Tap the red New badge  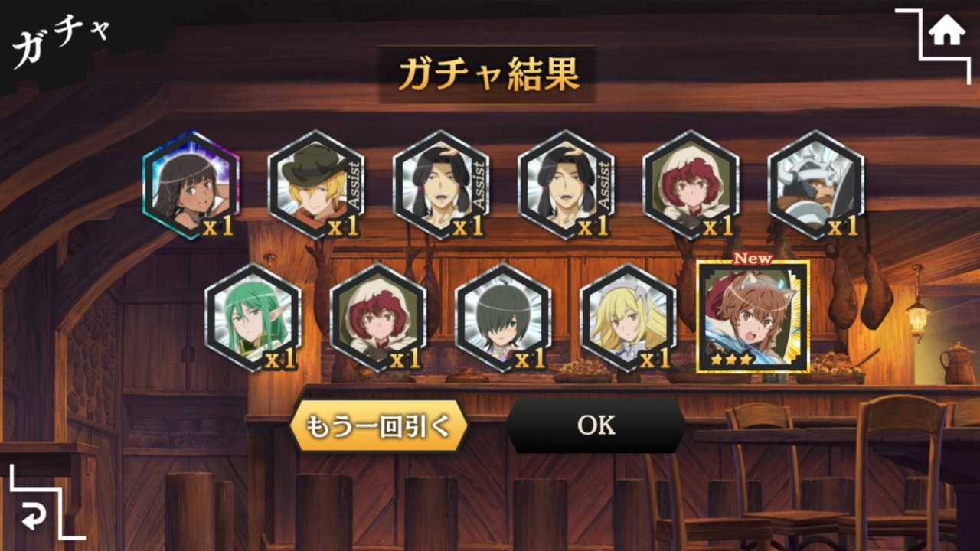pyautogui.click(x=753, y=258)
